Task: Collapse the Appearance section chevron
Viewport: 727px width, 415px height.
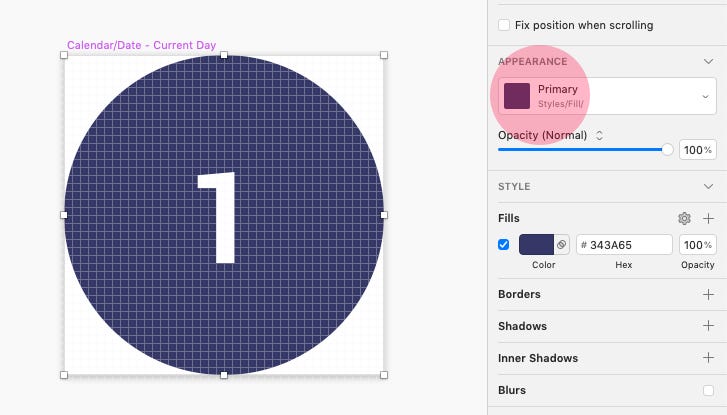Action: 708,62
